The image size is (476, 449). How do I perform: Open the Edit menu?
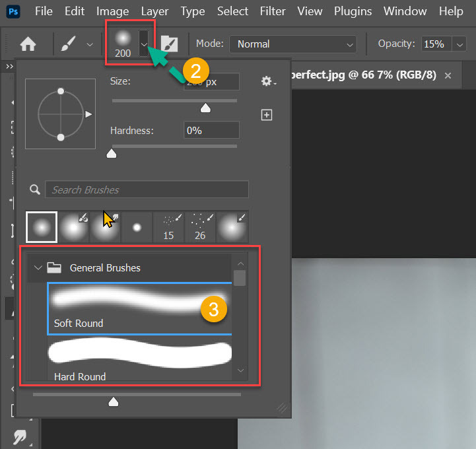75,11
